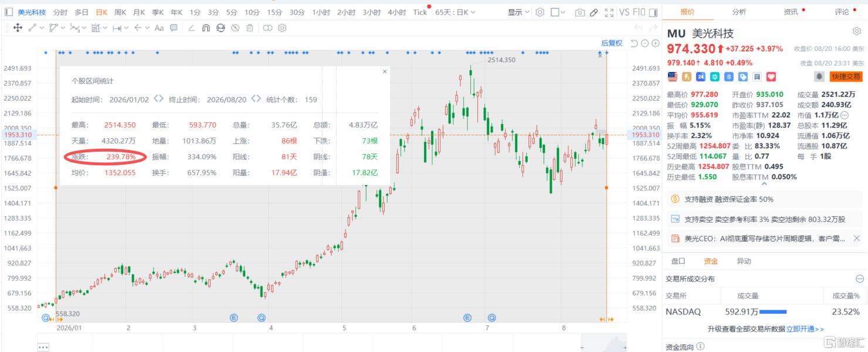Take a chart screenshot with camera icon
This screenshot has height=352, width=868.
click(x=579, y=12)
